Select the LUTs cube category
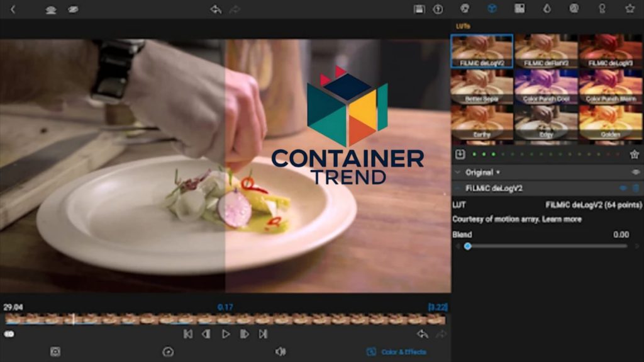 492,8
